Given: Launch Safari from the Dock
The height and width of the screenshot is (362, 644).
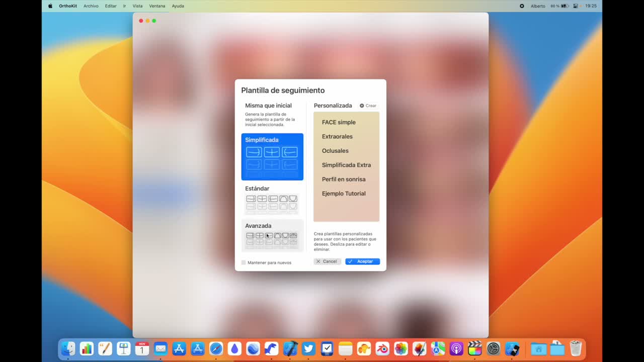Looking at the screenshot, I should point(216,348).
